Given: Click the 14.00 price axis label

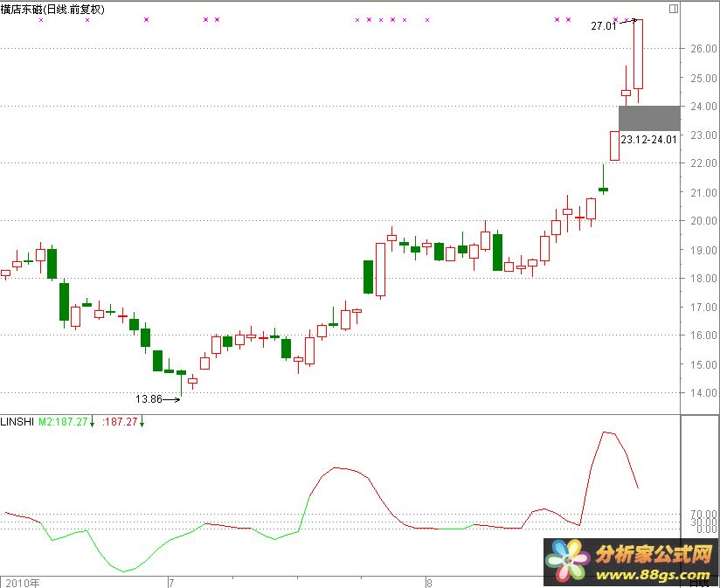Looking at the screenshot, I should tap(704, 393).
